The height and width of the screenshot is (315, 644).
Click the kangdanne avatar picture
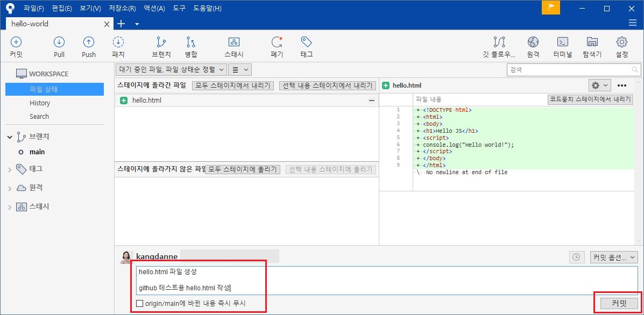coord(126,257)
